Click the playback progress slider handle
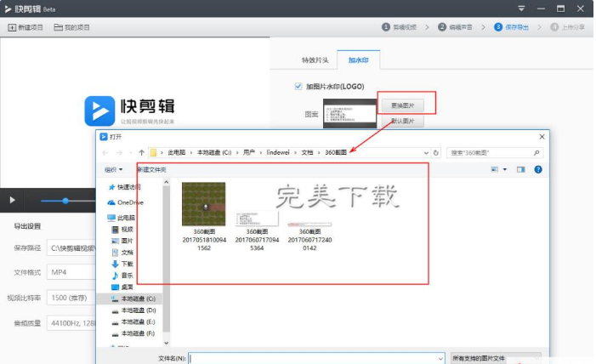 coord(65,201)
